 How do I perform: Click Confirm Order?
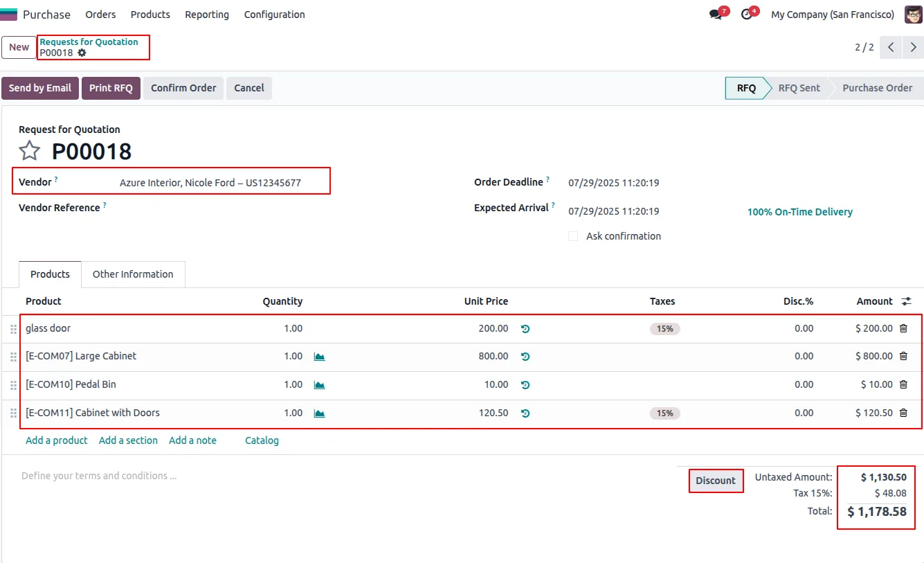point(183,88)
